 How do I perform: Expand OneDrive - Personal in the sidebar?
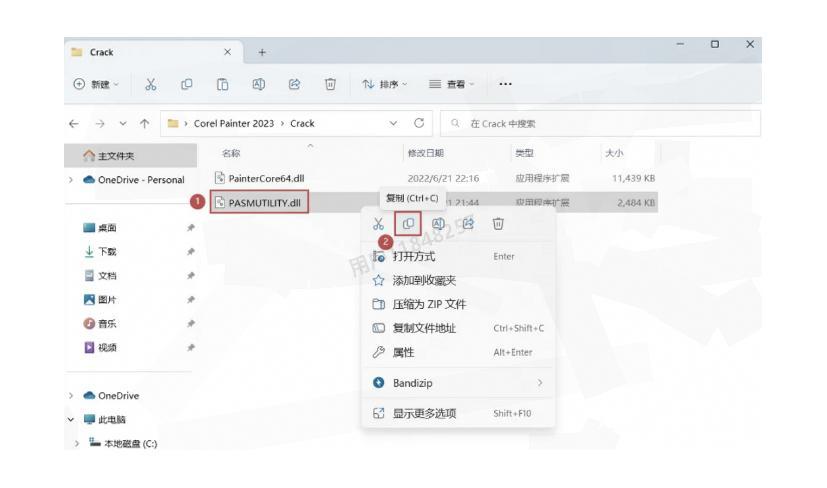pyautogui.click(x=71, y=180)
